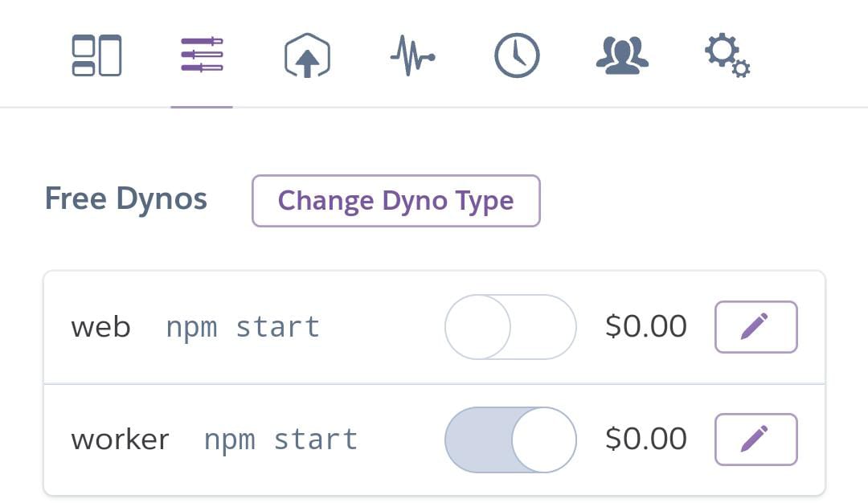Select the worker process name
Screen dimensions: 868x503
point(120,440)
